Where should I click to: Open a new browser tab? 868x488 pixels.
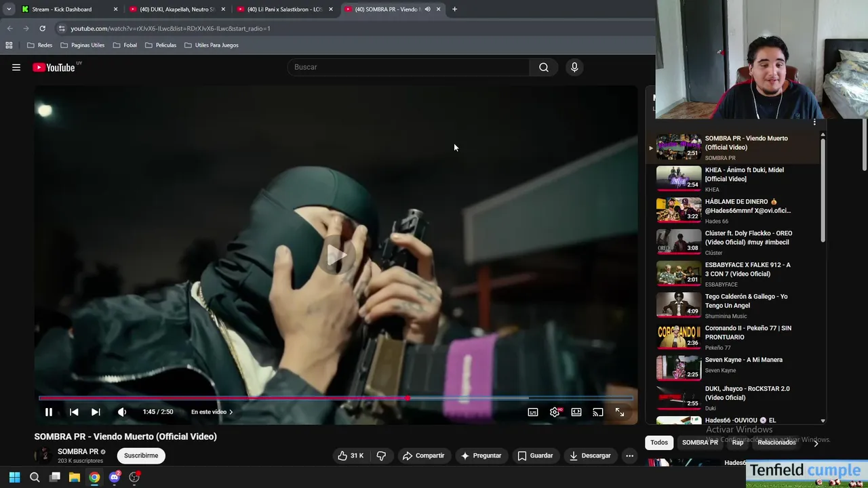tap(454, 9)
